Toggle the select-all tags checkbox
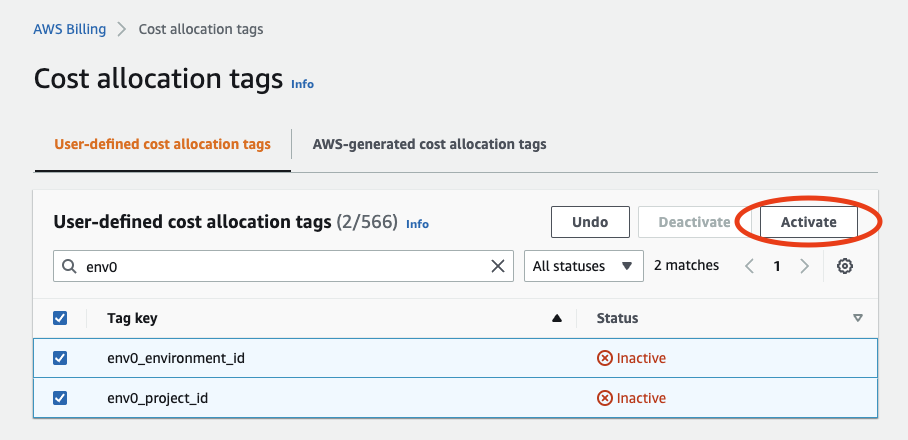 click(60, 318)
